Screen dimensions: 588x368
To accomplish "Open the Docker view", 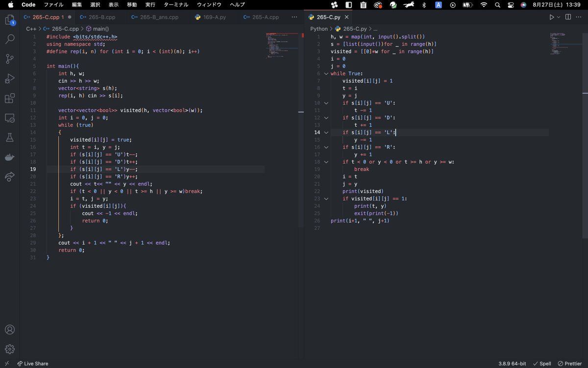I will tap(10, 157).
